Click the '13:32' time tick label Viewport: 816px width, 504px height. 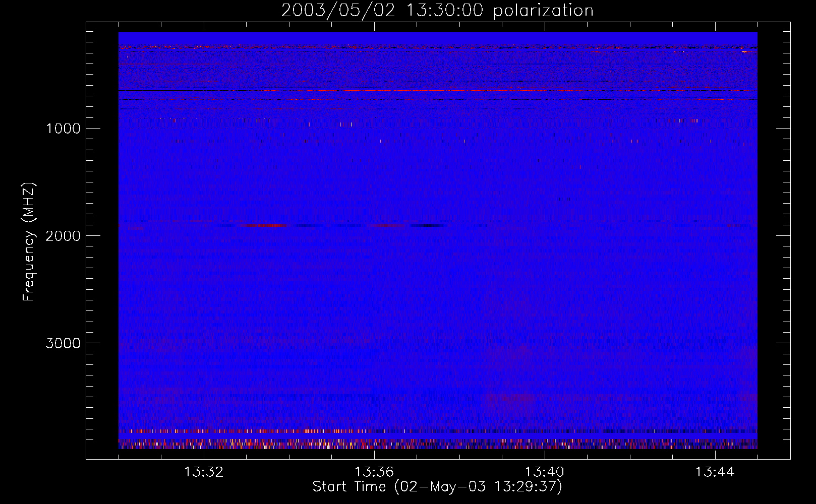[x=204, y=472]
